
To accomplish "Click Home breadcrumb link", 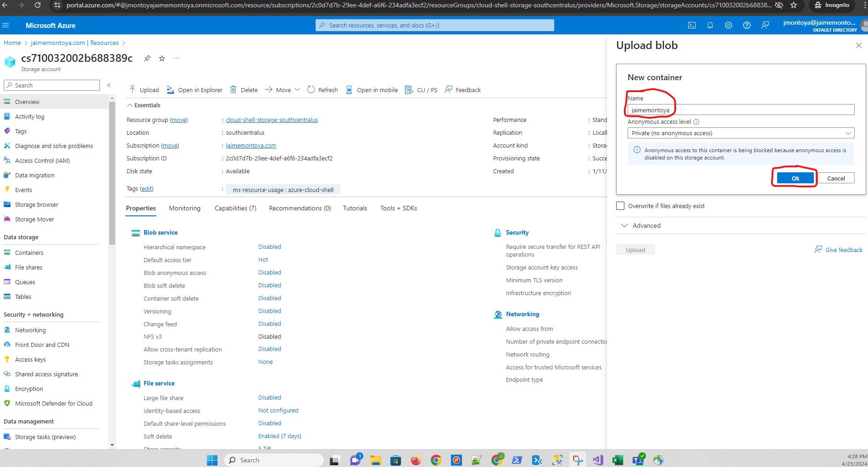I will coord(12,43).
